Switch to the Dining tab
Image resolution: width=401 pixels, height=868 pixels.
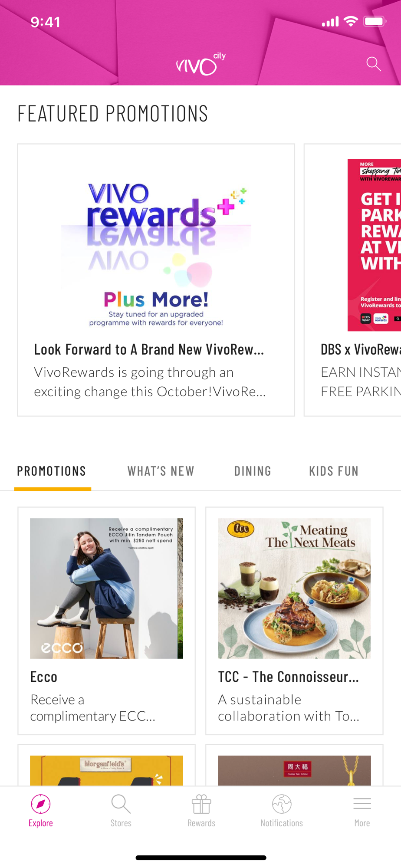253,471
